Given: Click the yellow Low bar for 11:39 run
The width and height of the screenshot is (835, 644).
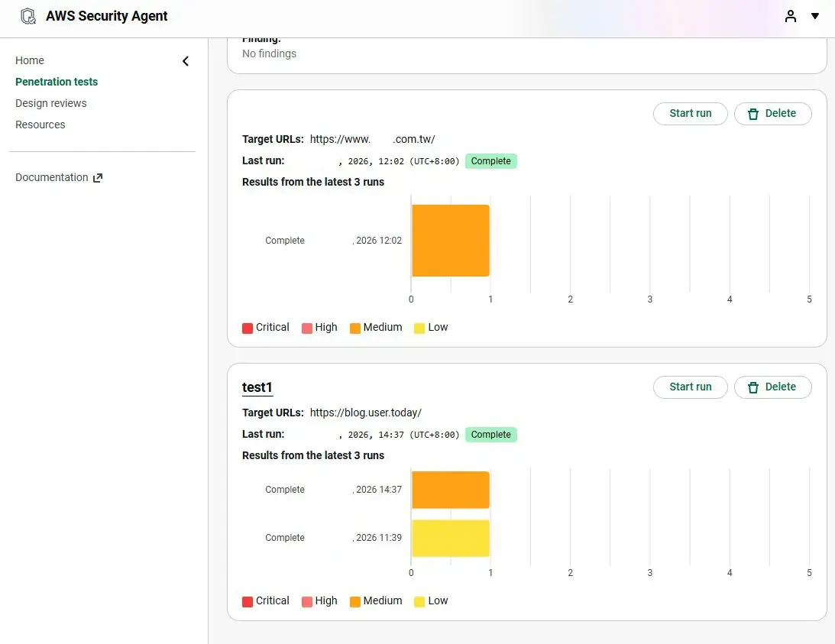Looking at the screenshot, I should click(450, 538).
